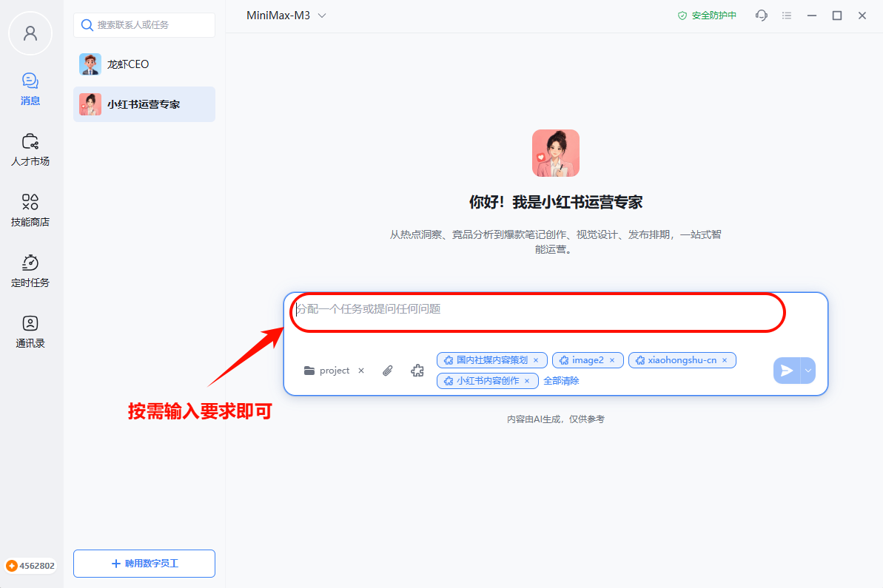The height and width of the screenshot is (588, 883).
Task: Open the customer support headset icon
Action: click(762, 16)
